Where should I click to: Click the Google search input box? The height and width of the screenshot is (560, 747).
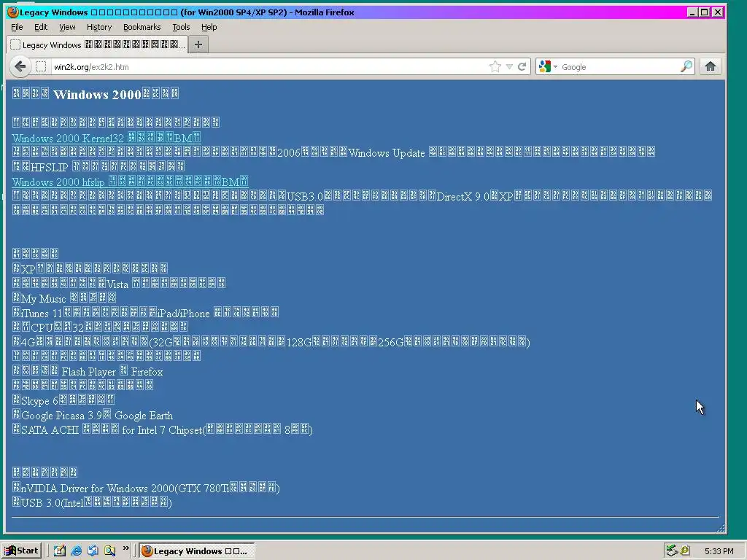tap(619, 66)
